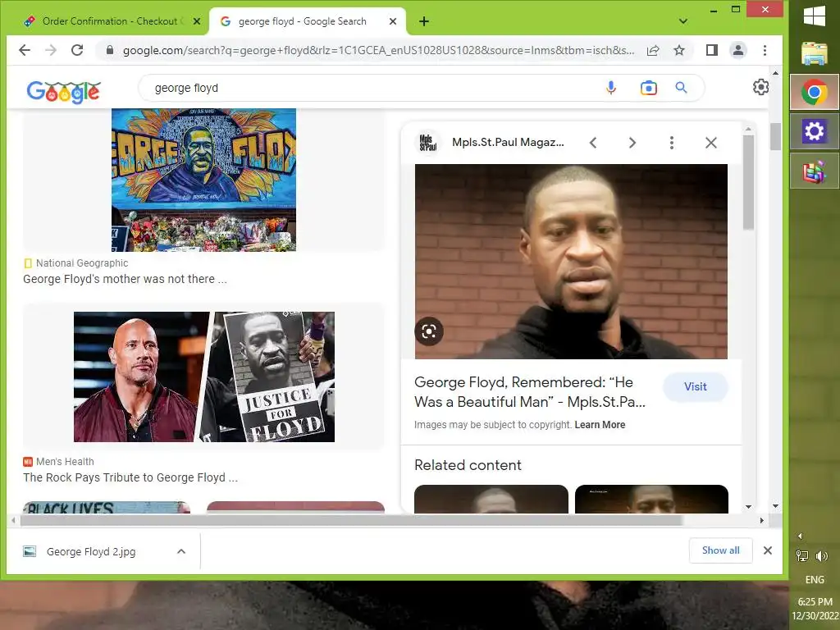
Task: Open a new browser tab
Action: [x=424, y=21]
